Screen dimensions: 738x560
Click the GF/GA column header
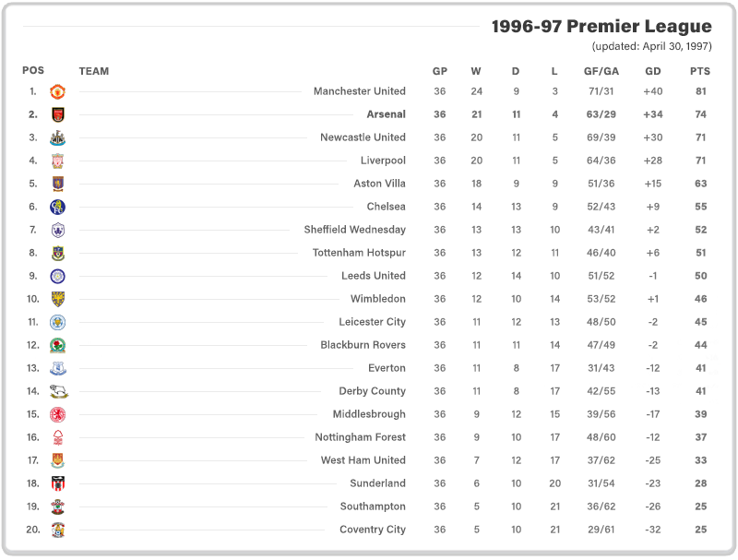click(601, 71)
